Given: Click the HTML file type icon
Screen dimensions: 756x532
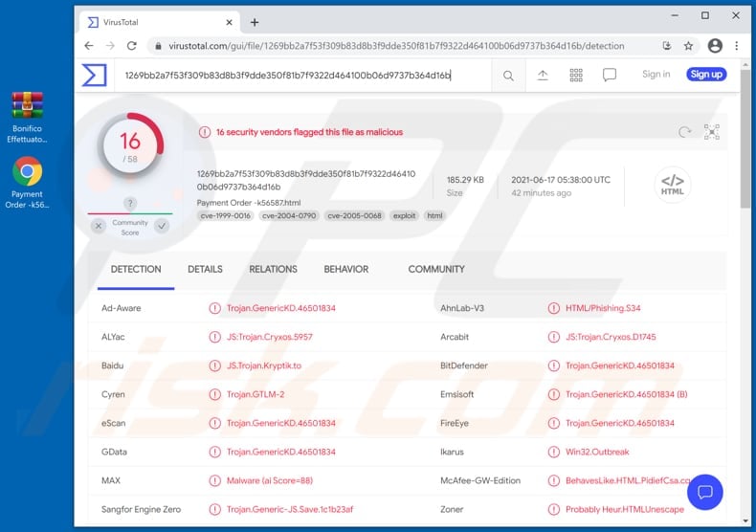Looking at the screenshot, I should (673, 185).
